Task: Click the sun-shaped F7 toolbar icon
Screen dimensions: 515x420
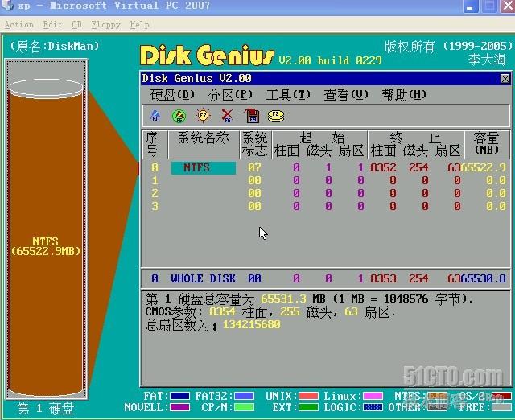Action: 203,116
